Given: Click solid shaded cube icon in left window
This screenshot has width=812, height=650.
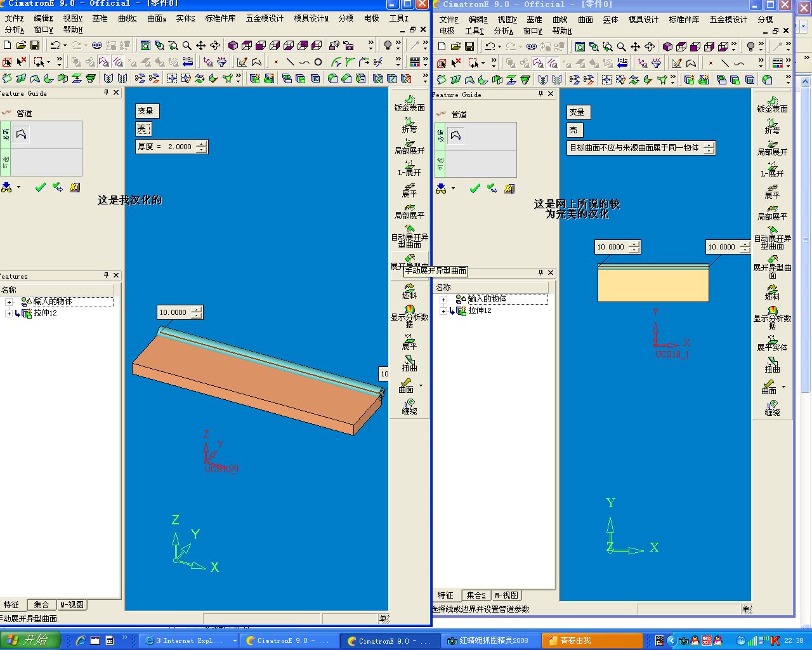Looking at the screenshot, I should click(233, 46).
